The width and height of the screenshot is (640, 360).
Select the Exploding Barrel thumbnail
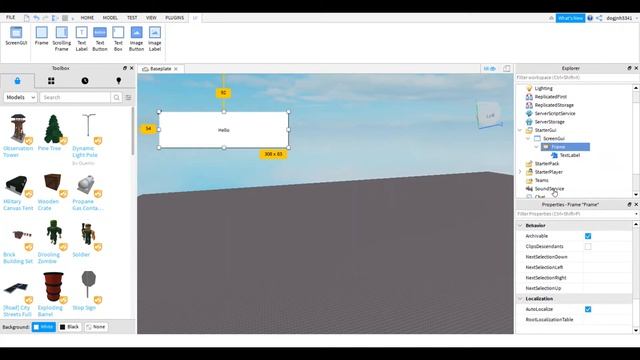[x=53, y=287]
